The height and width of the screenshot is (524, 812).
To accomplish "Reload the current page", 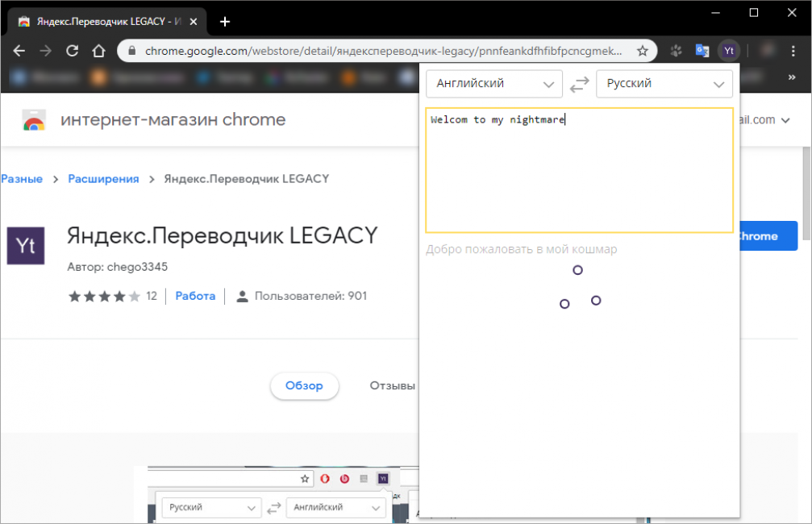I will click(x=72, y=50).
